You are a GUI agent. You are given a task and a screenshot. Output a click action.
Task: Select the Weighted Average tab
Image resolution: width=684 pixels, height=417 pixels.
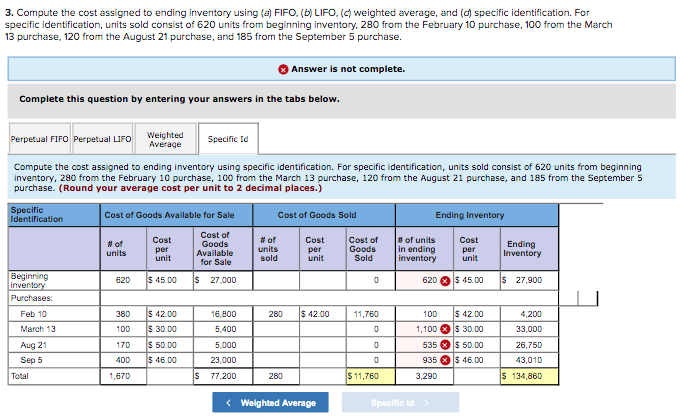click(x=165, y=139)
